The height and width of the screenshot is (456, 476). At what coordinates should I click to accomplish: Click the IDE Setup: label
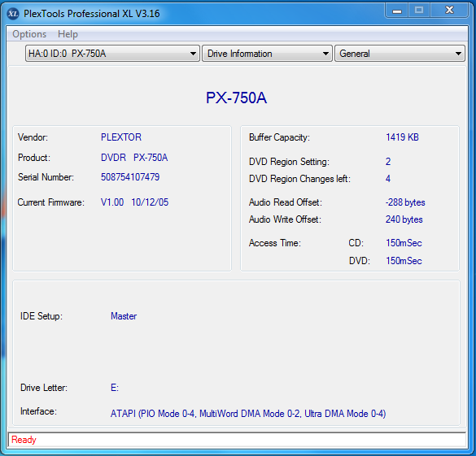click(x=41, y=316)
